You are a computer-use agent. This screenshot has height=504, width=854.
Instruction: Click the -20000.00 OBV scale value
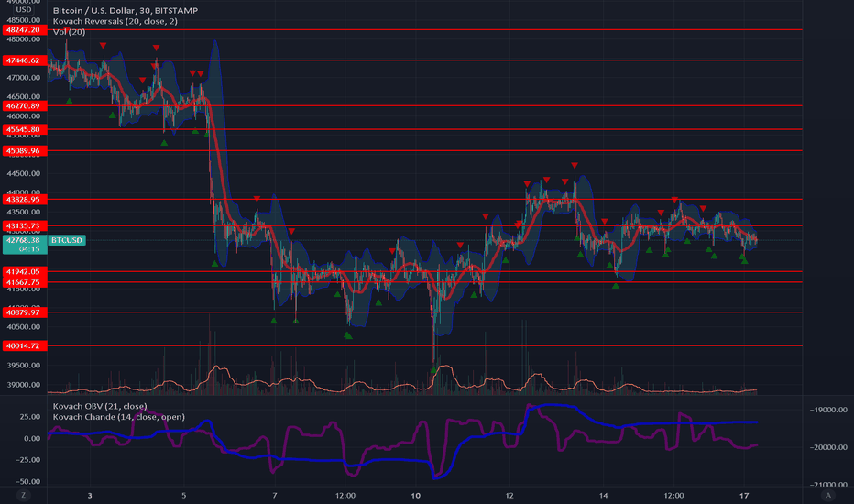point(827,447)
